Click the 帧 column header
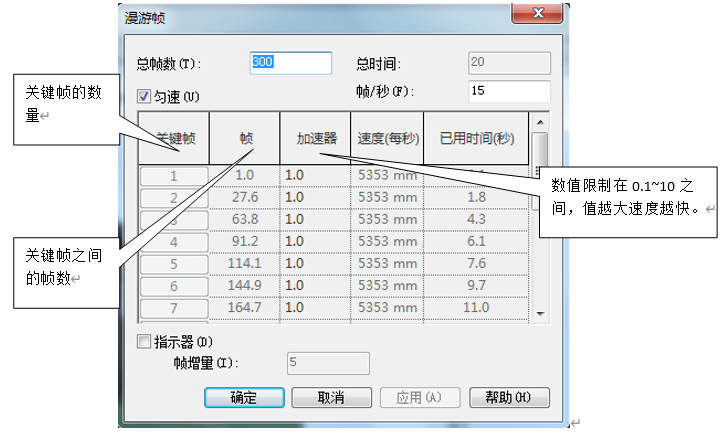 point(245,137)
